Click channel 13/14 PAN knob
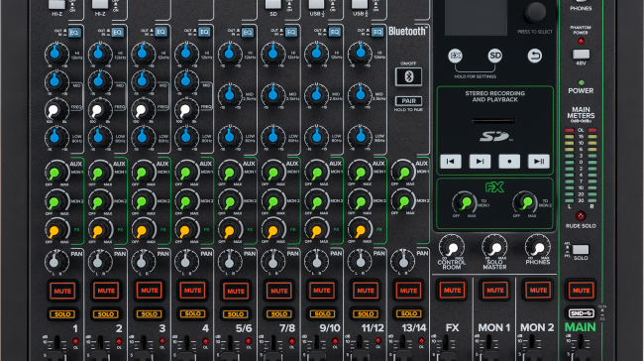This screenshot has height=361, width=644. point(402,261)
